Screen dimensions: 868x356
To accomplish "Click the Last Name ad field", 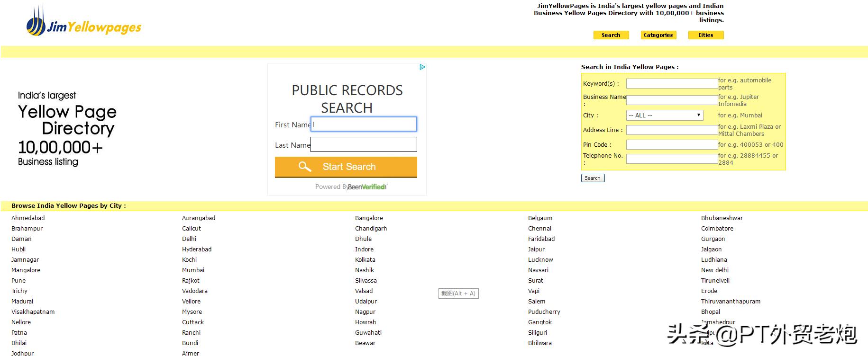I will [x=364, y=145].
